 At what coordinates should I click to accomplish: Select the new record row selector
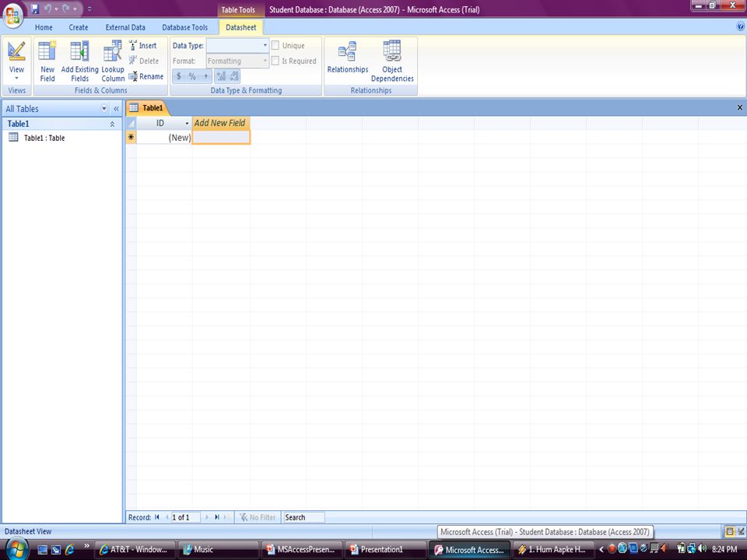click(x=131, y=137)
